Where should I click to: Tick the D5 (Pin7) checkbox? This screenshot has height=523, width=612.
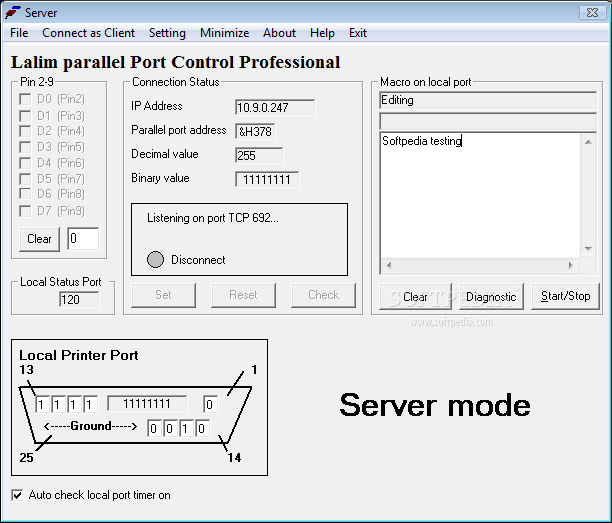point(25,179)
